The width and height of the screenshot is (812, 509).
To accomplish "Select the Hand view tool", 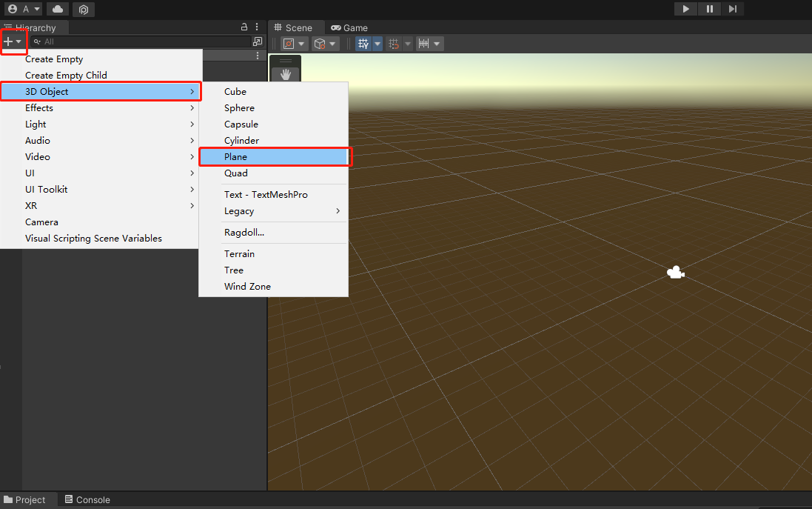I will 285,74.
